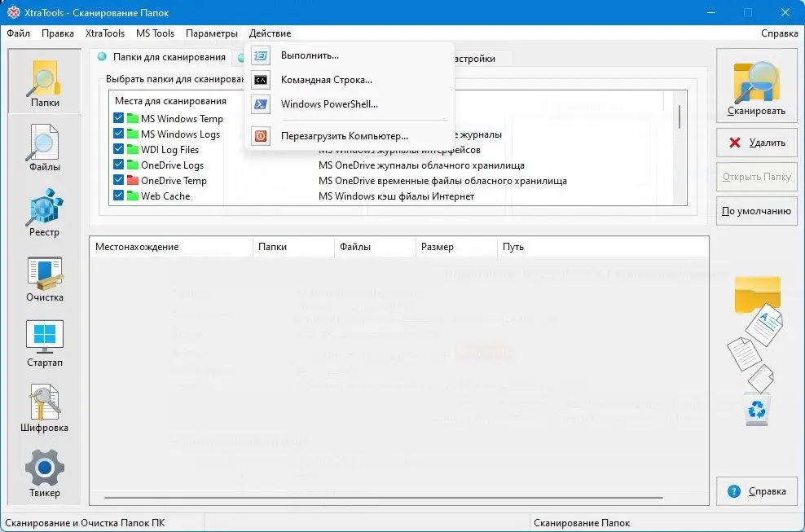The image size is (805, 532).
Task: Click status bar text Сканирование Папок
Action: tap(582, 523)
